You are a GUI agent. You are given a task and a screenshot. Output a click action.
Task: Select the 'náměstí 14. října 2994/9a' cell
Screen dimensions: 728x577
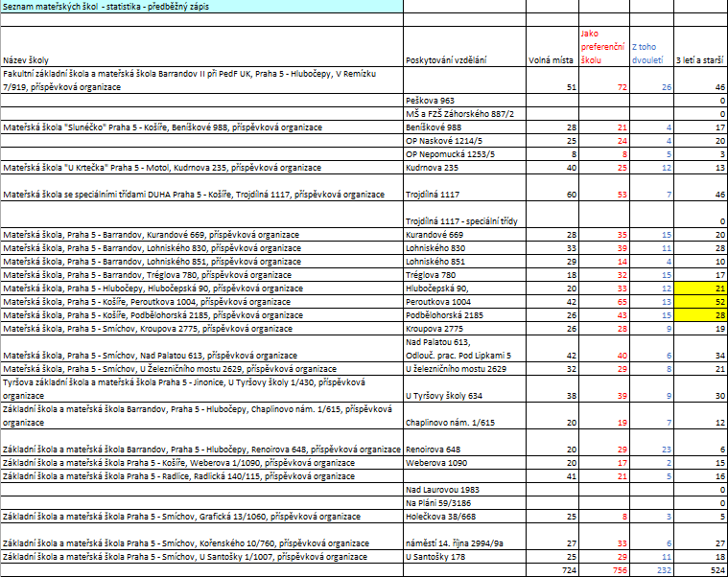click(x=454, y=542)
